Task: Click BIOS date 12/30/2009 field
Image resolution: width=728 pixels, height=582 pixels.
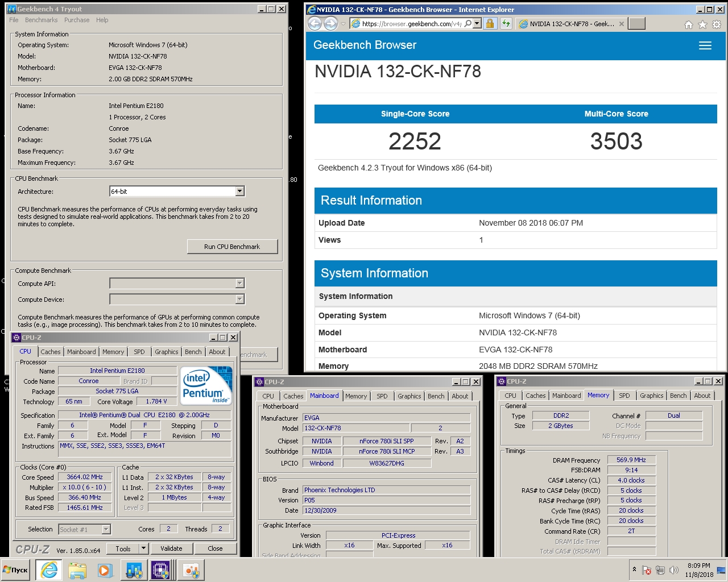Action: click(x=387, y=510)
